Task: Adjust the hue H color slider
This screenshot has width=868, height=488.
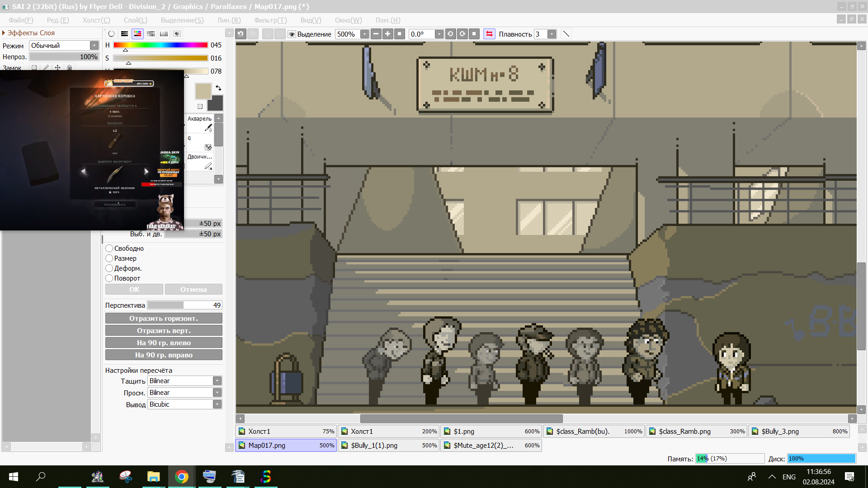Action: coord(160,45)
